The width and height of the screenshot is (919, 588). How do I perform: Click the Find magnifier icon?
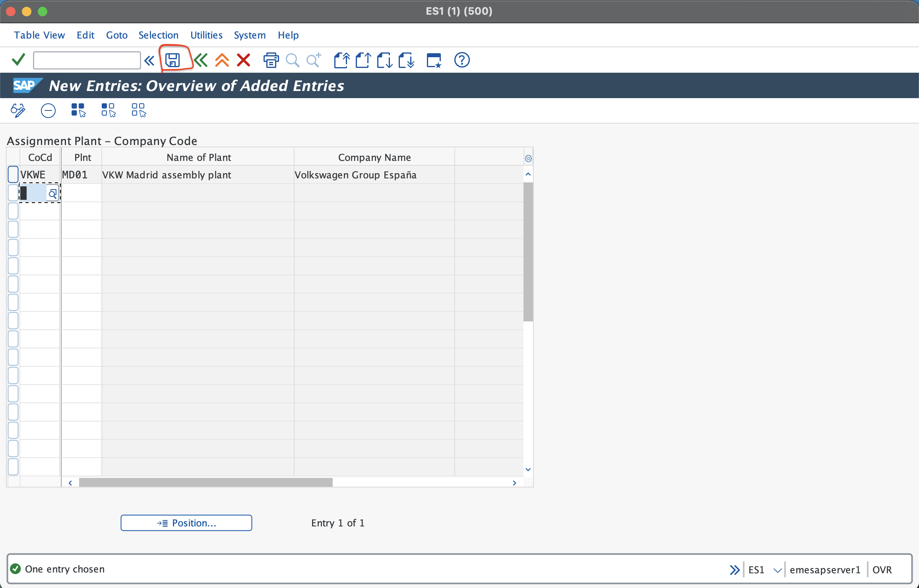(293, 60)
